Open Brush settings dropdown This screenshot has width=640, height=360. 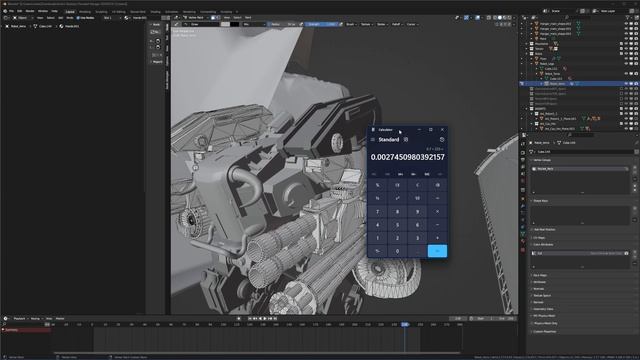click(x=351, y=24)
